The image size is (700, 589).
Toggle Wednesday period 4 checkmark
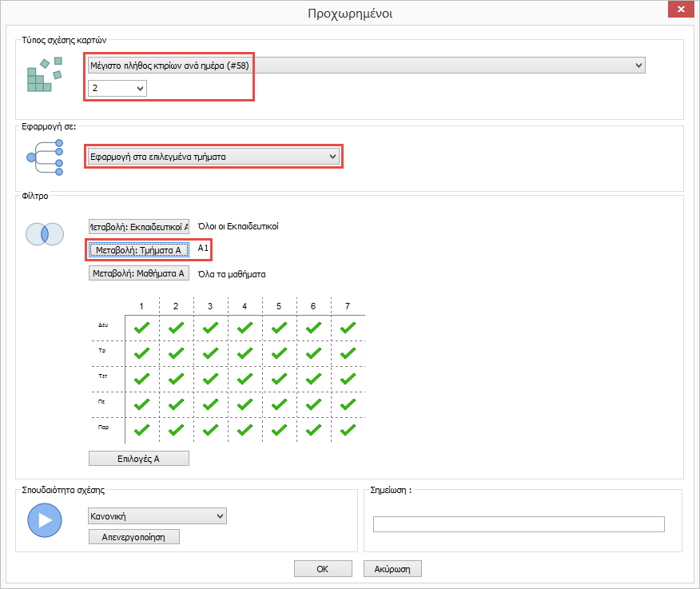(x=245, y=378)
